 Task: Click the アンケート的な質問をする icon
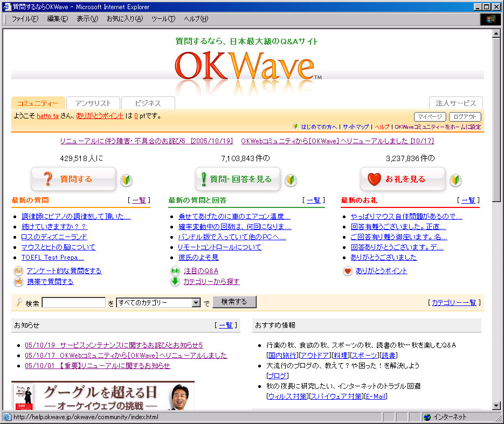pyautogui.click(x=18, y=271)
